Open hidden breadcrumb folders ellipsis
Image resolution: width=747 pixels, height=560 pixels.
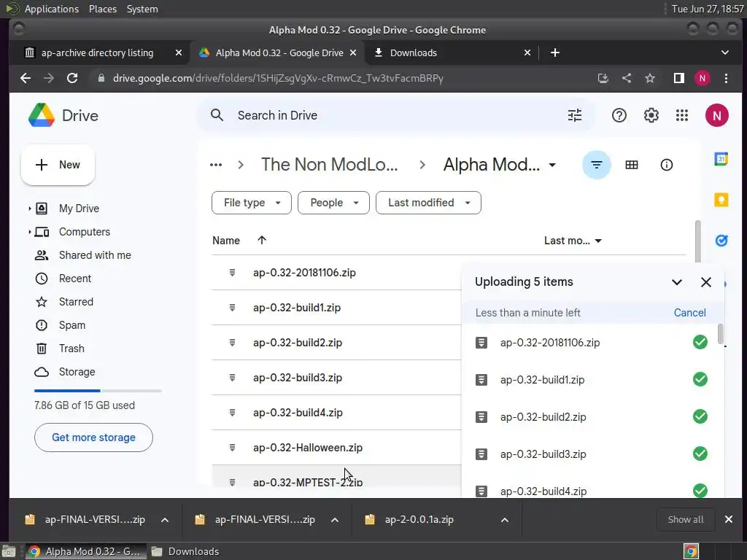click(x=216, y=165)
